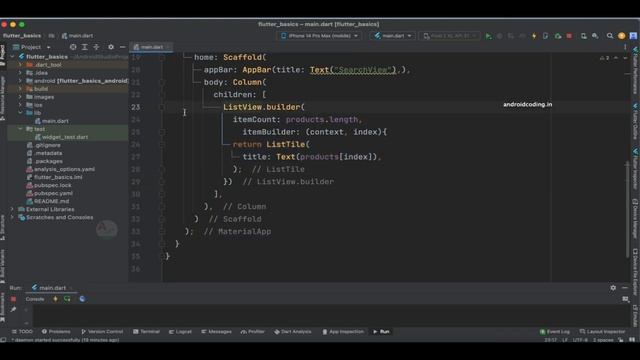Expand the images folder
This screenshot has height=360, width=640.
[x=20, y=97]
